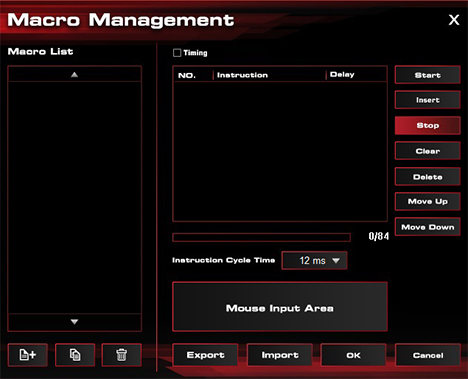Click the macro list up arrow
Viewport: 468px width, 379px height.
74,74
